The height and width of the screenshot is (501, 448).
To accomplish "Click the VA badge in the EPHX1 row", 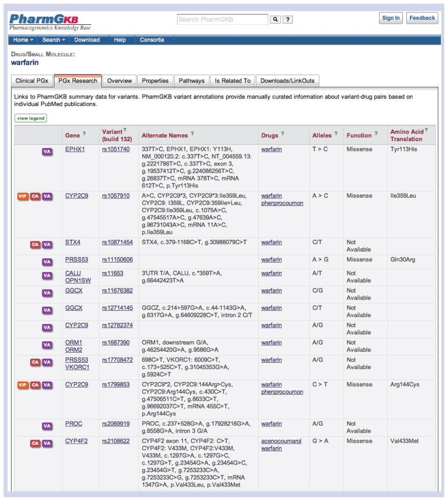I will (x=47, y=152).
